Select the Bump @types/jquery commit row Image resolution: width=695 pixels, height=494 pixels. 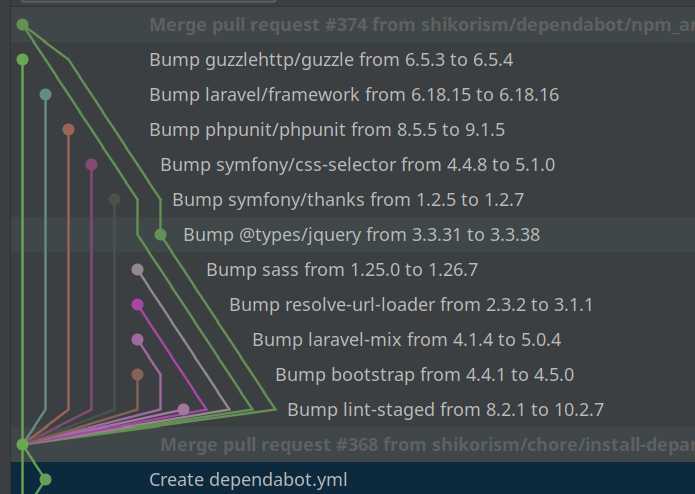pyautogui.click(x=361, y=235)
